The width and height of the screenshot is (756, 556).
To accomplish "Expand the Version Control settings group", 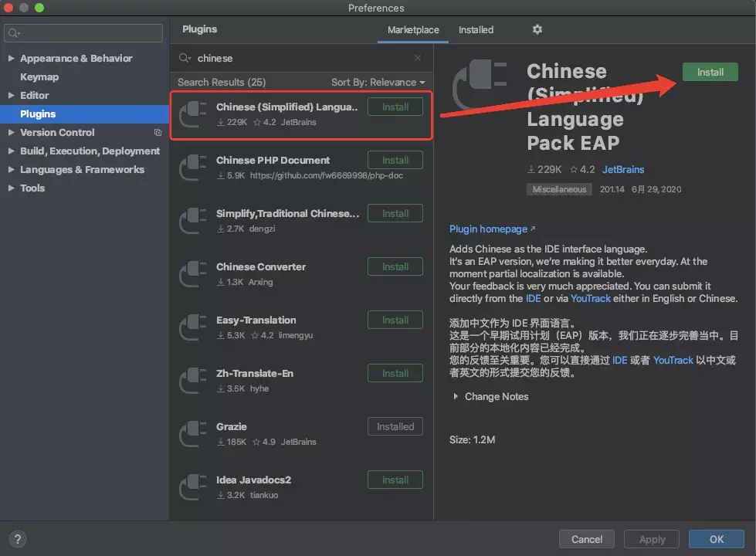I will click(11, 132).
